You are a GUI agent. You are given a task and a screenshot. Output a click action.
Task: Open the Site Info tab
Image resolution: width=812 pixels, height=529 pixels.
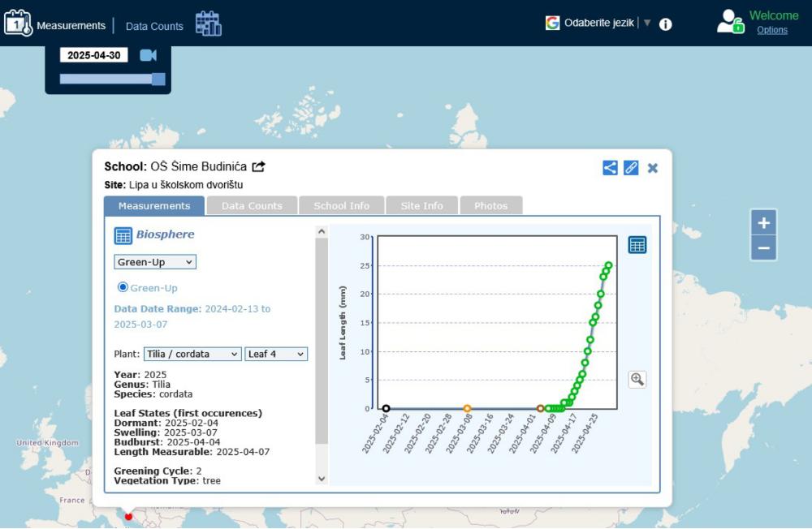point(421,206)
